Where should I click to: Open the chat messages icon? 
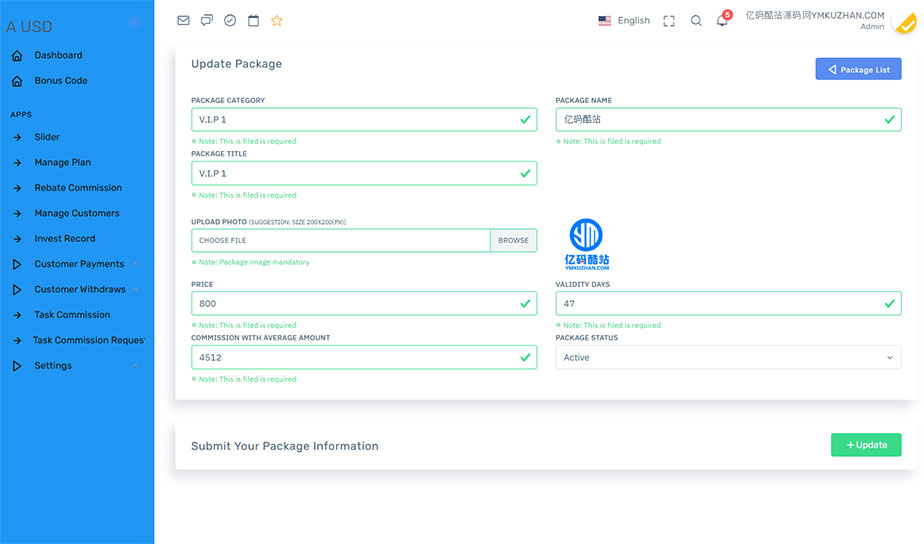[207, 20]
